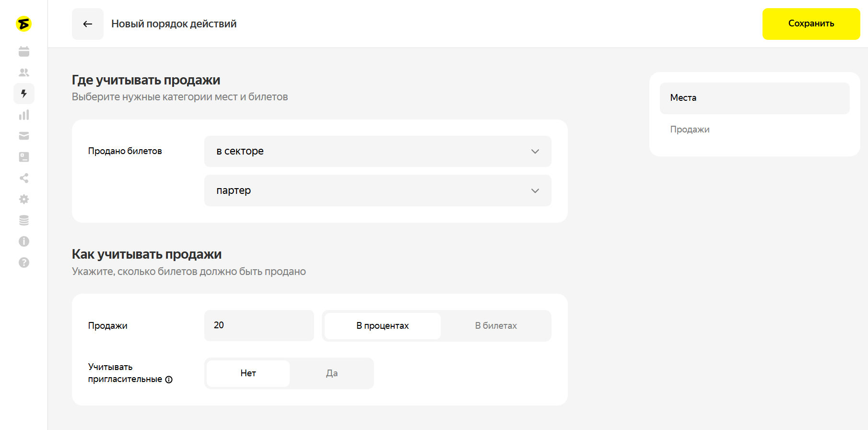Open the gear settings icon in sidebar
868x430 pixels.
pyautogui.click(x=24, y=199)
